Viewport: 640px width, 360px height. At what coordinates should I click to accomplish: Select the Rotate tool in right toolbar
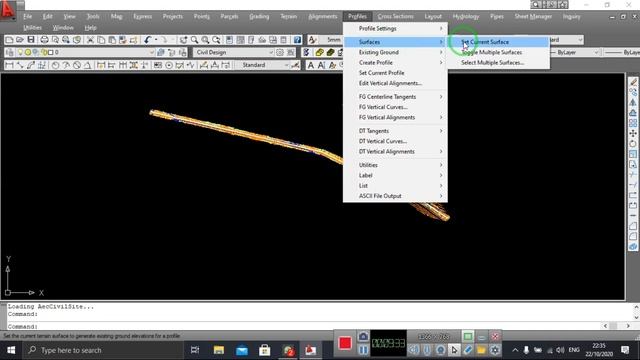pyautogui.click(x=633, y=144)
